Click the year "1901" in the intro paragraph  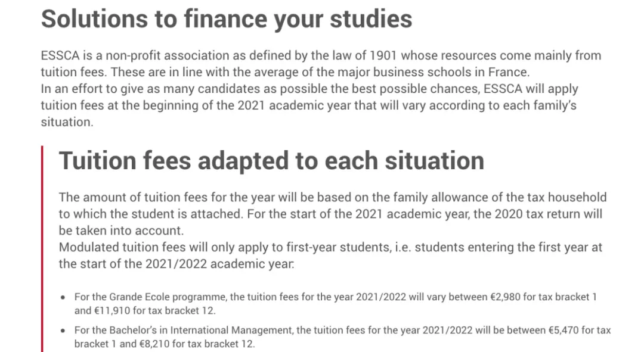383,56
